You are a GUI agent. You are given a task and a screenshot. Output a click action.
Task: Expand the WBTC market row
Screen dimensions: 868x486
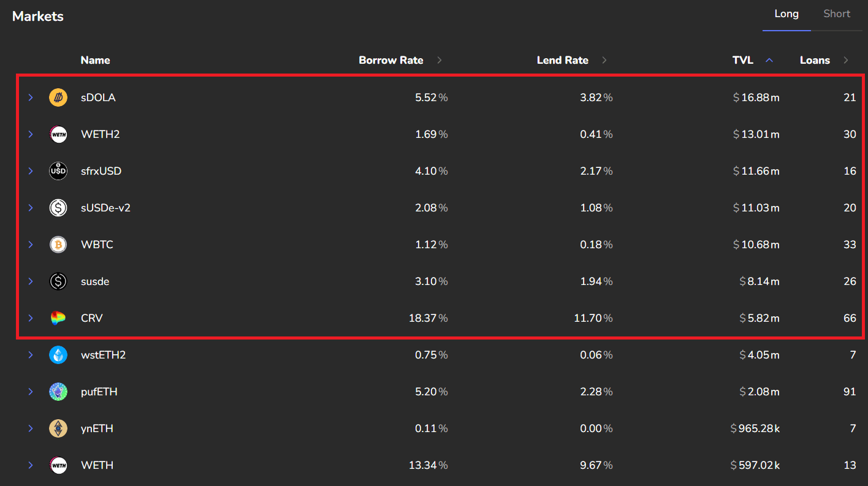pyautogui.click(x=31, y=245)
